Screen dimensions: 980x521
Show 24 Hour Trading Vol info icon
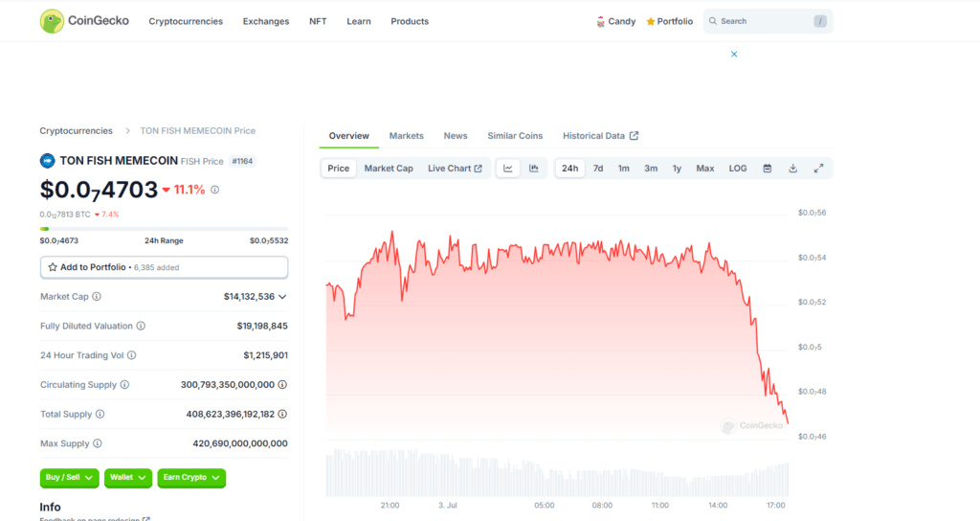(x=131, y=355)
